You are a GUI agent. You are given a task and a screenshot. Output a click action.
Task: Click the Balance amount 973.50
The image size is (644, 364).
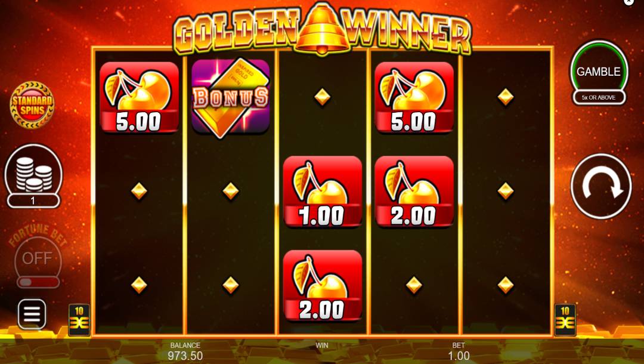[x=185, y=356]
